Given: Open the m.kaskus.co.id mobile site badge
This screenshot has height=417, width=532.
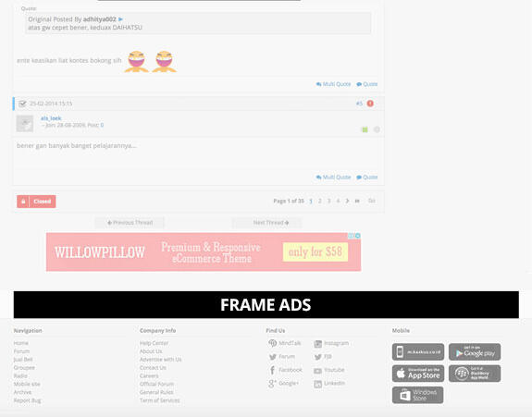Looking at the screenshot, I should click(418, 352).
